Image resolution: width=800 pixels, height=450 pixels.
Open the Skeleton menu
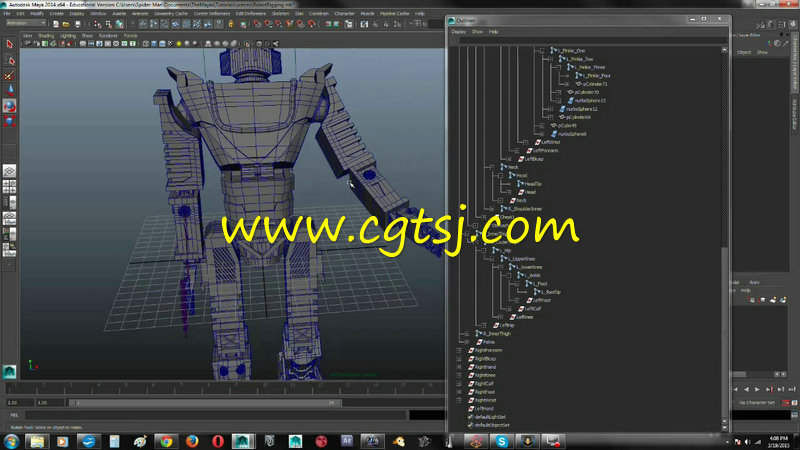[280, 14]
